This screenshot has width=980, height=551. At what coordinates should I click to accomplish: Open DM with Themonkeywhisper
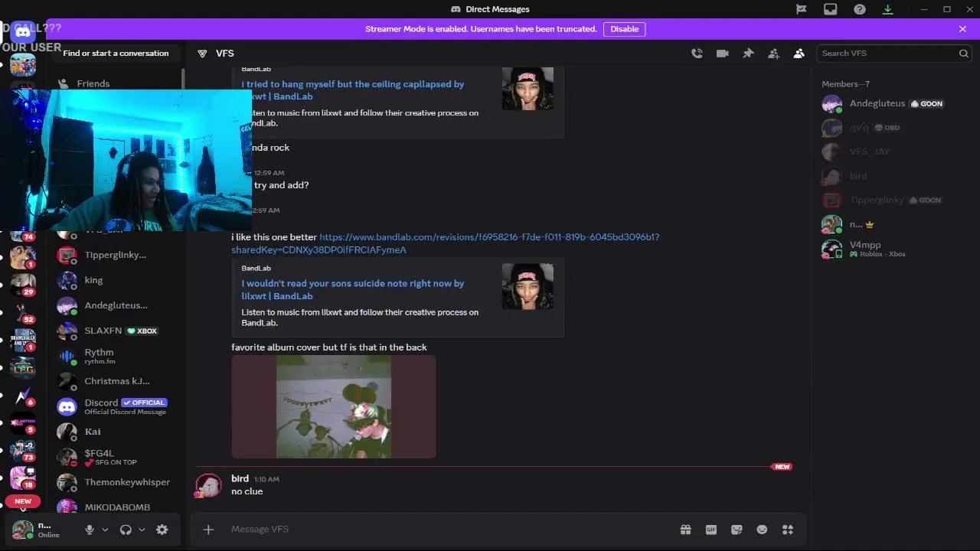[x=116, y=482]
